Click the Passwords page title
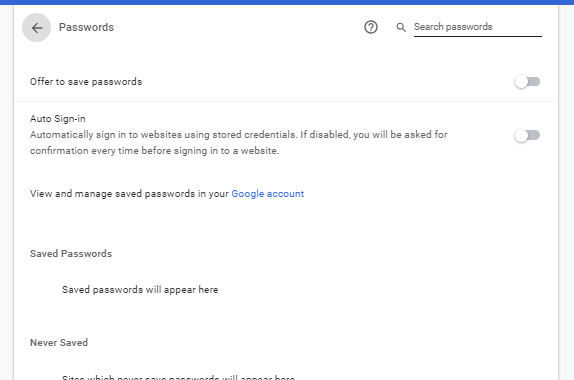The image size is (574, 380). [86, 27]
